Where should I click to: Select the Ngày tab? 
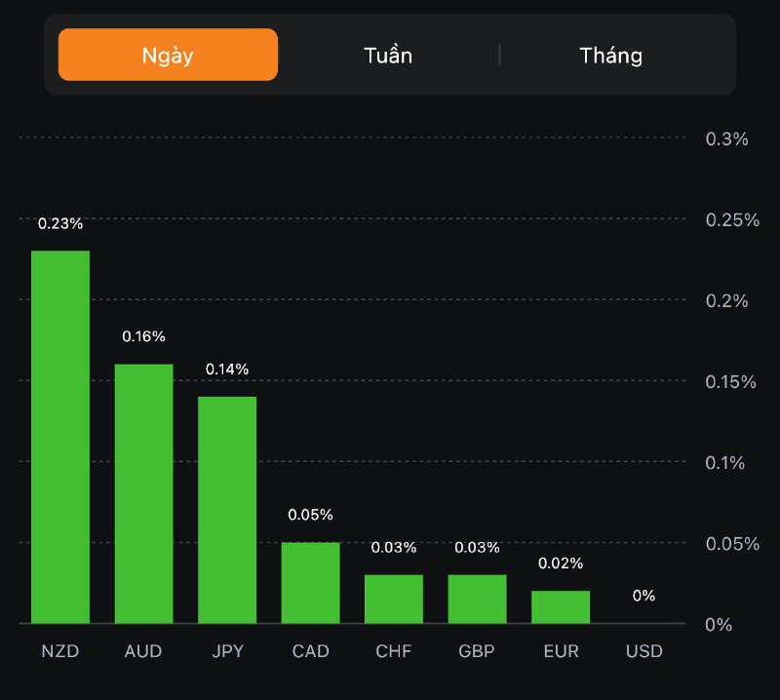(168, 55)
